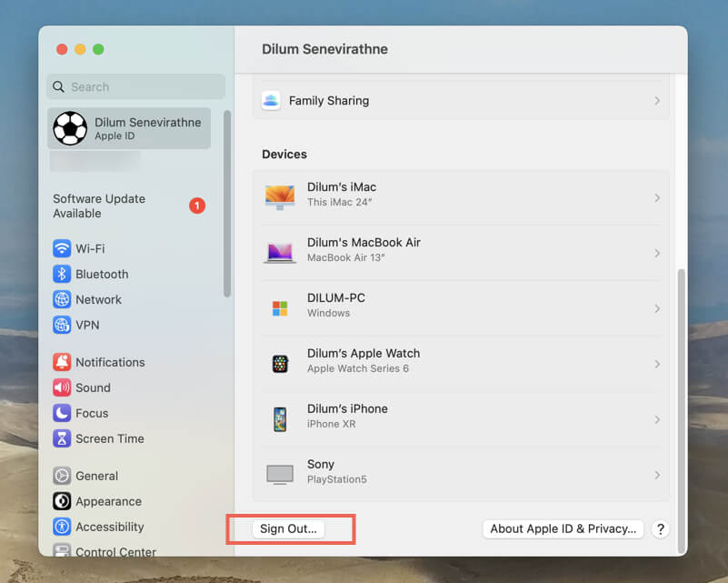Open the Network globe icon
Viewport: 728px width, 583px height.
pos(62,299)
